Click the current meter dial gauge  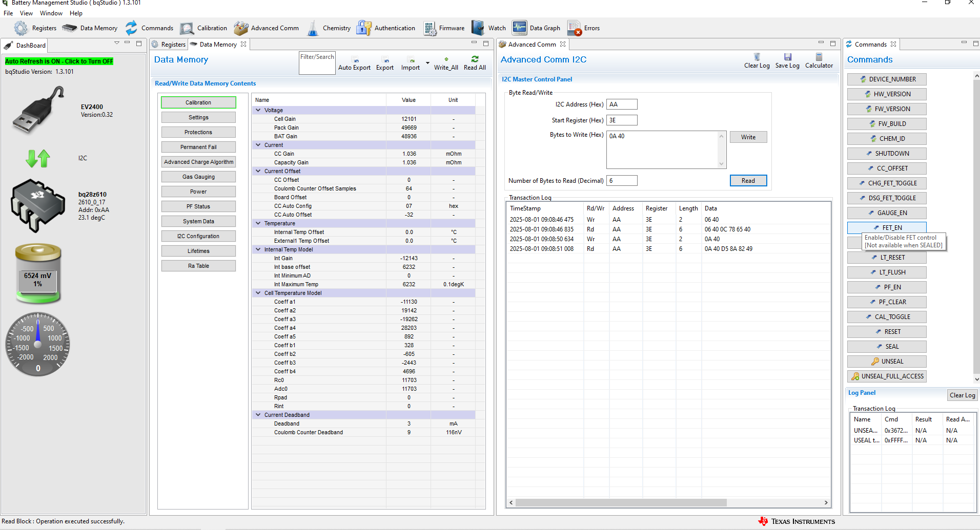(x=38, y=344)
